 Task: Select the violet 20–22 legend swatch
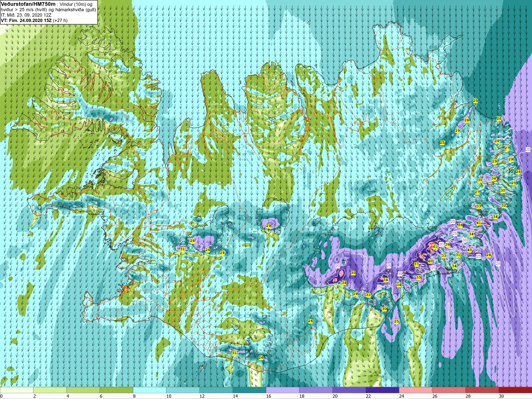coord(349,390)
